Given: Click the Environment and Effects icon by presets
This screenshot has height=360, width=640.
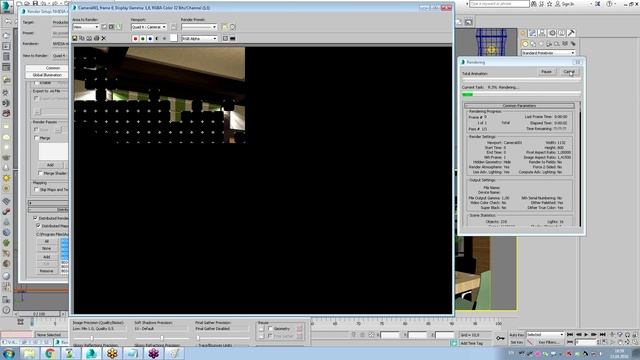Looking at the screenshot, I should pyautogui.click(x=233, y=27).
